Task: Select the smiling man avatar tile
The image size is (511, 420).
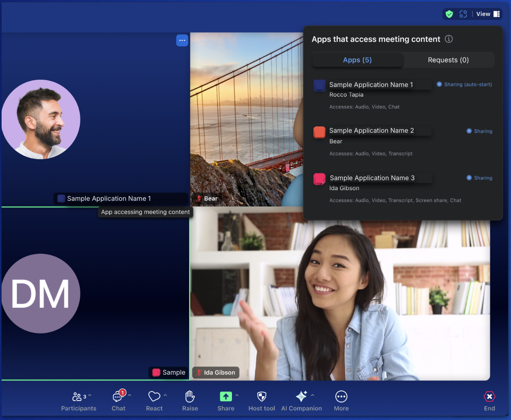Action: [41, 119]
